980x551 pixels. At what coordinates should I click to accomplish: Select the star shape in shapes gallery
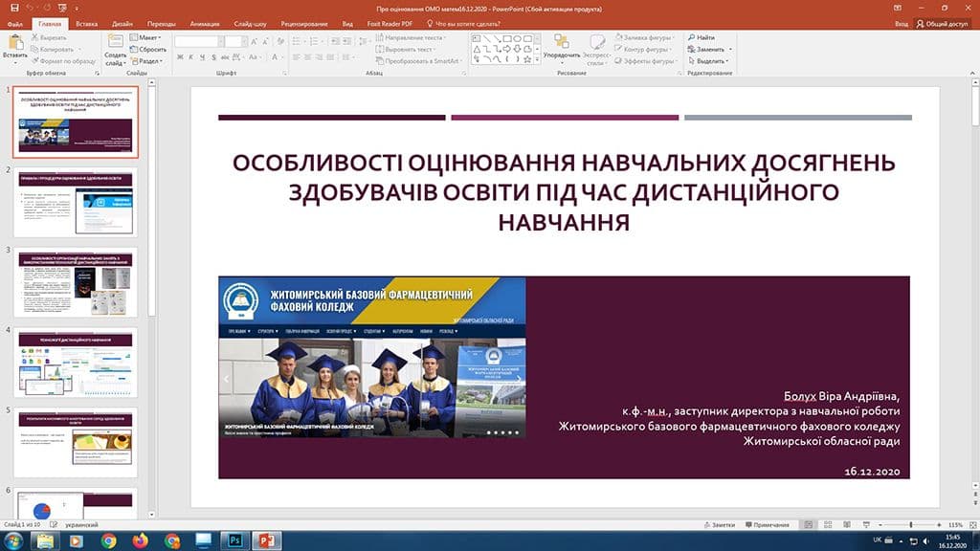[527, 59]
